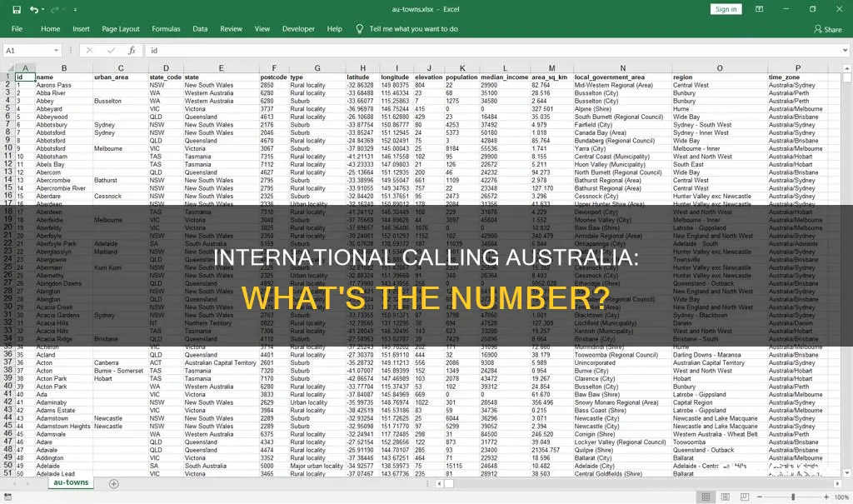
Task: Open the Formulas tab
Action: tap(166, 29)
